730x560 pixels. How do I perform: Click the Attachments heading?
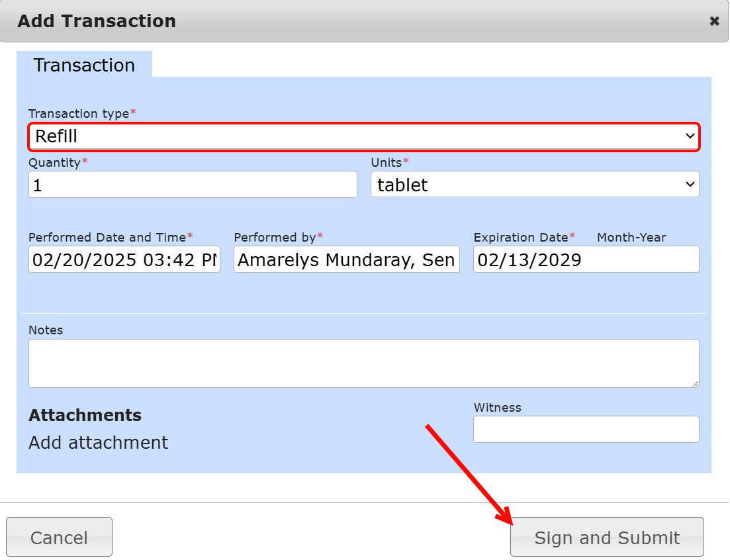tap(85, 416)
